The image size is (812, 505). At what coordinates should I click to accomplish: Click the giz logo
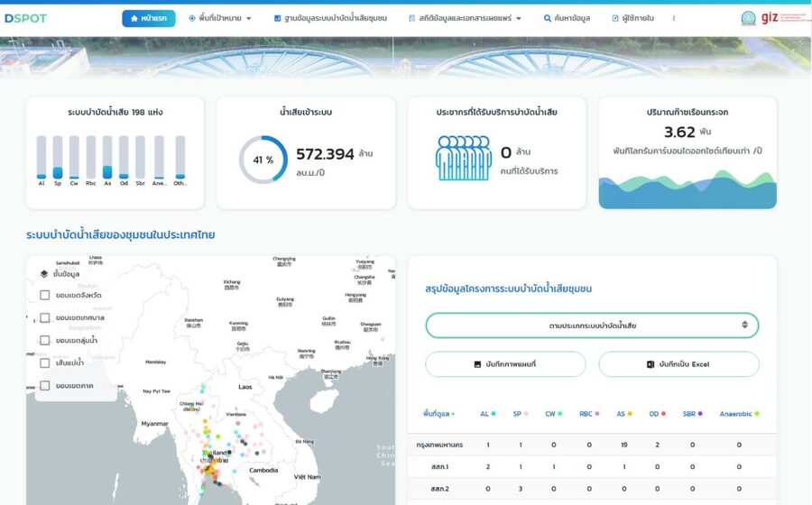click(x=770, y=18)
